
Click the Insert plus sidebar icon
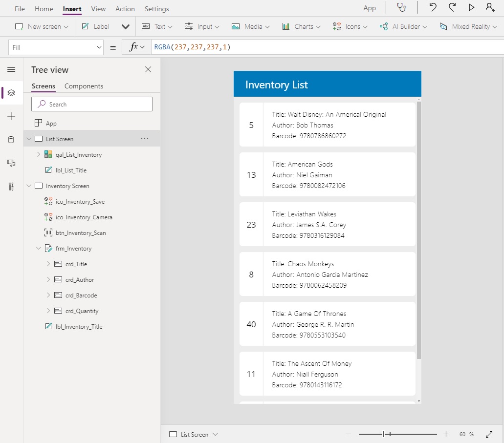coord(11,116)
